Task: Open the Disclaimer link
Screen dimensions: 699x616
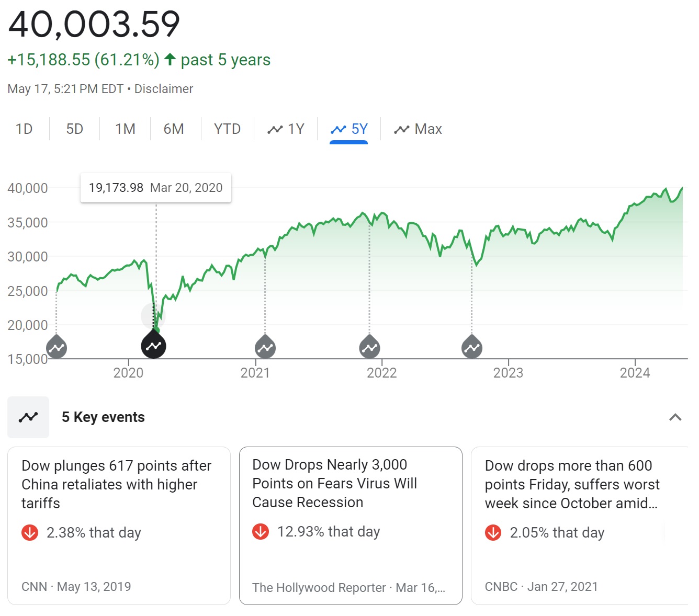Action: click(164, 89)
